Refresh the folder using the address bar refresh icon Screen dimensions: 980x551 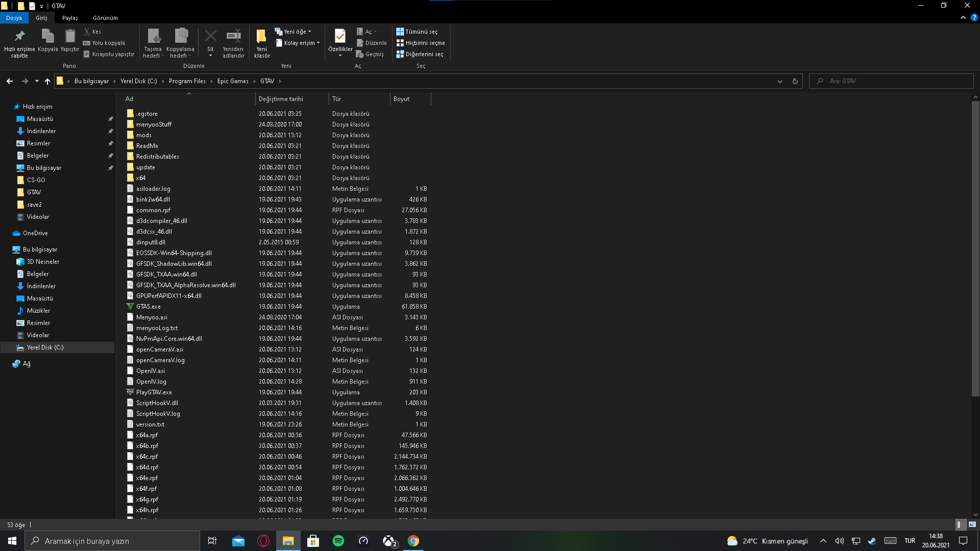795,81
